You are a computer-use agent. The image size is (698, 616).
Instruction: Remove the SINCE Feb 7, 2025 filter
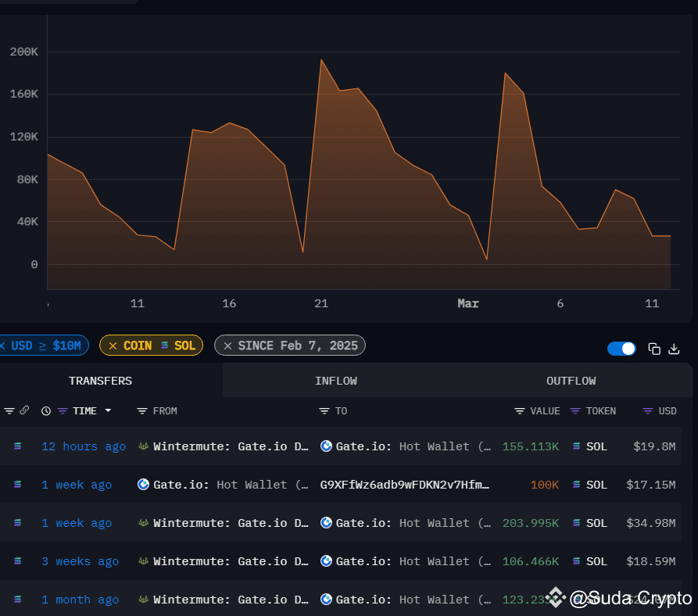click(x=227, y=345)
